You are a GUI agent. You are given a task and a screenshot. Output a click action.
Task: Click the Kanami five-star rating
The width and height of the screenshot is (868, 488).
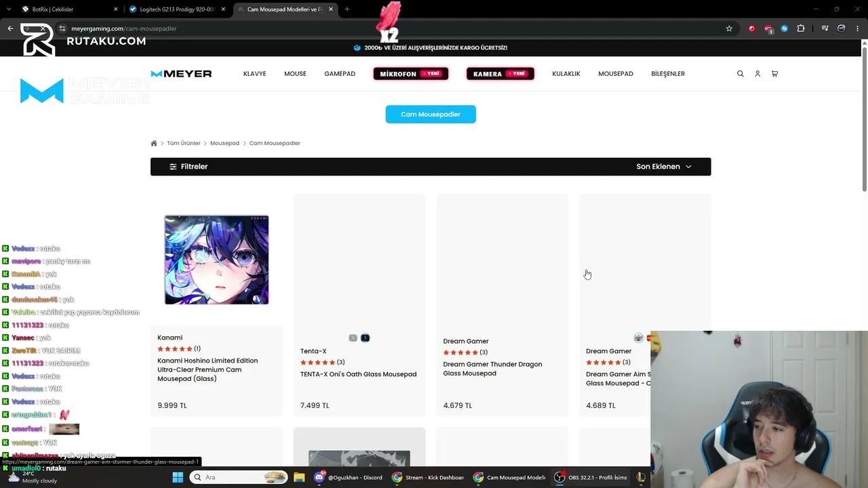[x=175, y=349]
